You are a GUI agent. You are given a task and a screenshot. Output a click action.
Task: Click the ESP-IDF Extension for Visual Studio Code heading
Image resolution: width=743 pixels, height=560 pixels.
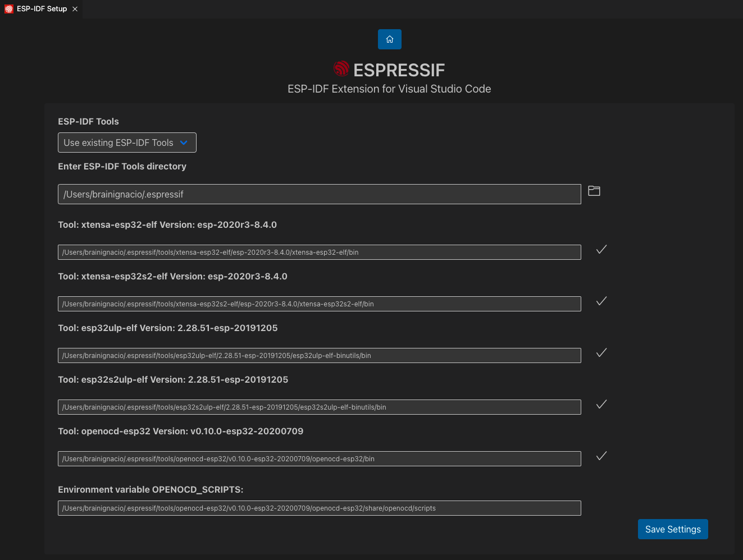[389, 89]
